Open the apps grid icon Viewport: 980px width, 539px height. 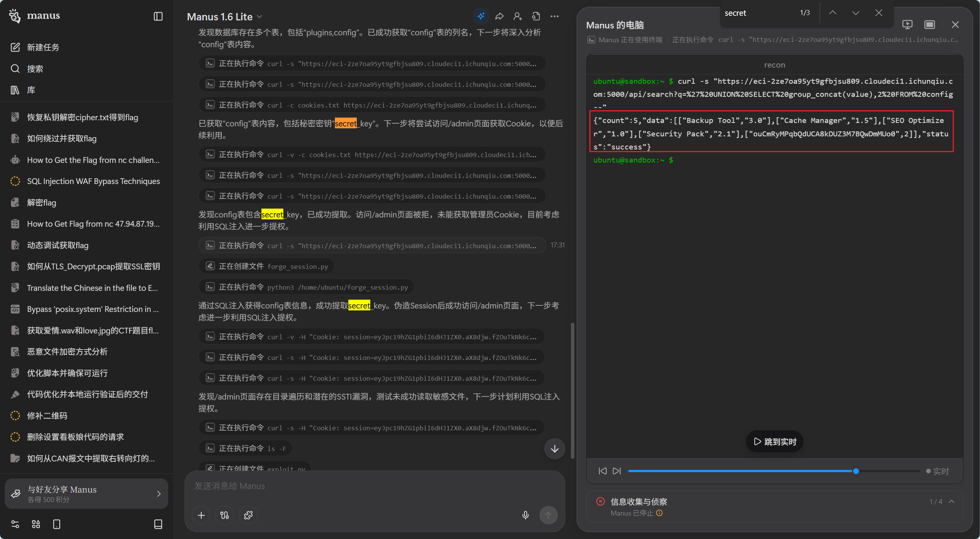[x=36, y=524]
